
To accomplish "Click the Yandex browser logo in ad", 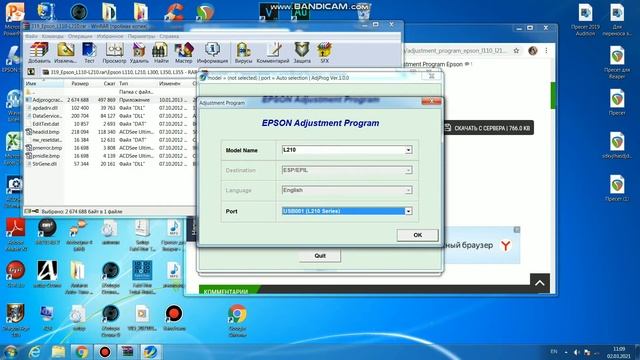I will click(506, 245).
